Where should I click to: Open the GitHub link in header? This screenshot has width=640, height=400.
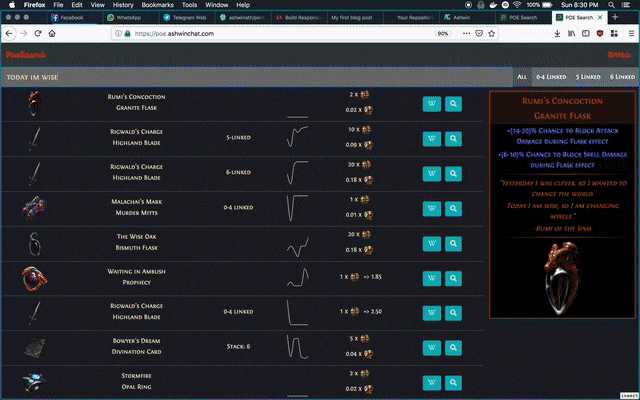pos(619,55)
